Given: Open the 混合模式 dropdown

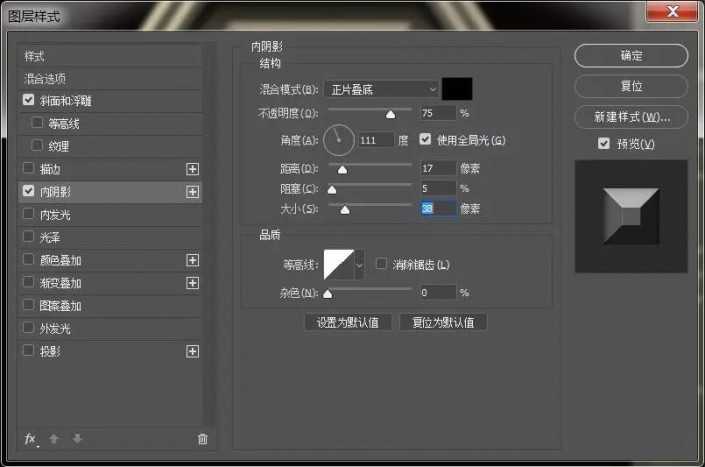Looking at the screenshot, I should 381,89.
